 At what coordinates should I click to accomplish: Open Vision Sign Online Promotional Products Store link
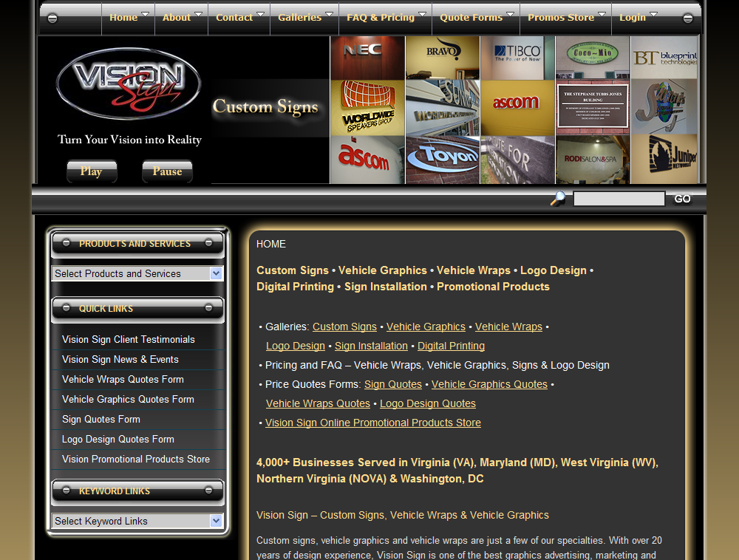(373, 423)
